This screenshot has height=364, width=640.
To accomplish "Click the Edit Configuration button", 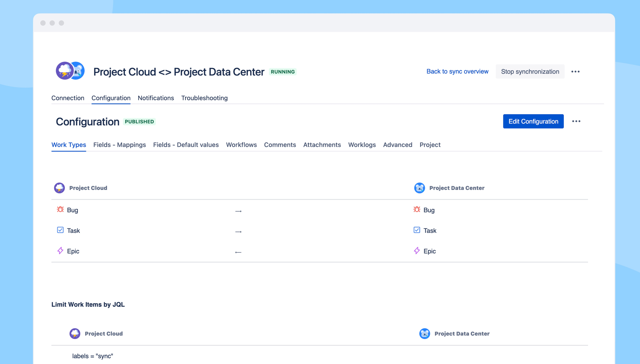I will click(533, 121).
